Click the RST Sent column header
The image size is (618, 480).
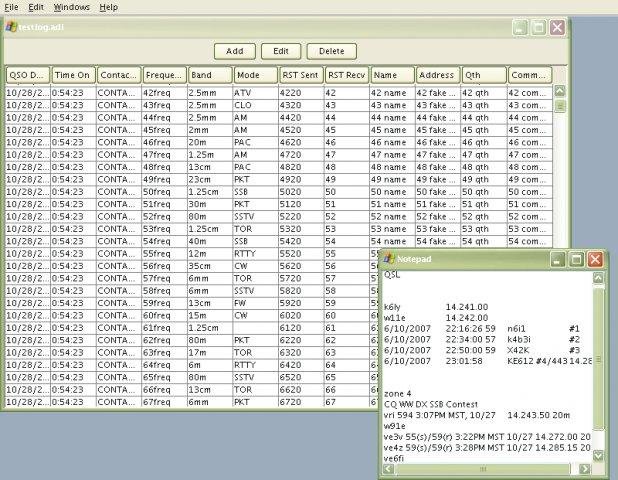(x=302, y=75)
